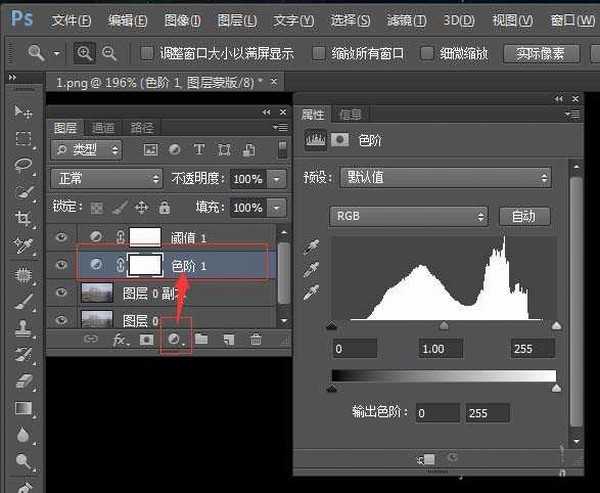Open the 正常 blend mode dropdown
This screenshot has height=493, width=600.
(x=106, y=179)
